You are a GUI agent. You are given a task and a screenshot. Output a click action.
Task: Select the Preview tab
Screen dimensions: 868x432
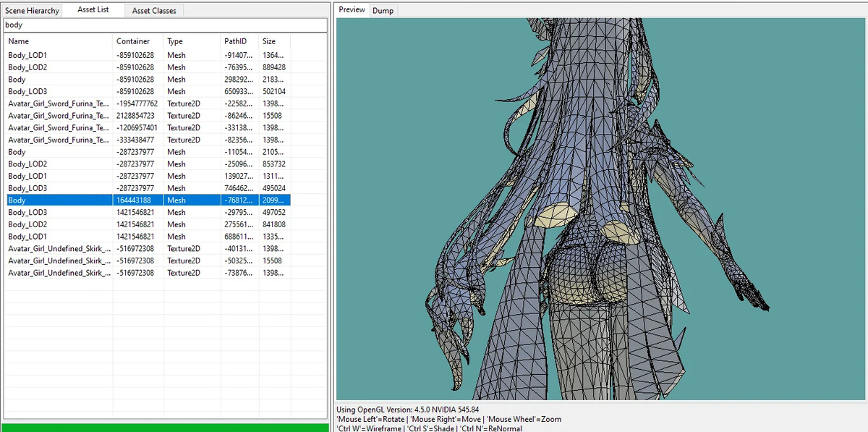coord(352,10)
